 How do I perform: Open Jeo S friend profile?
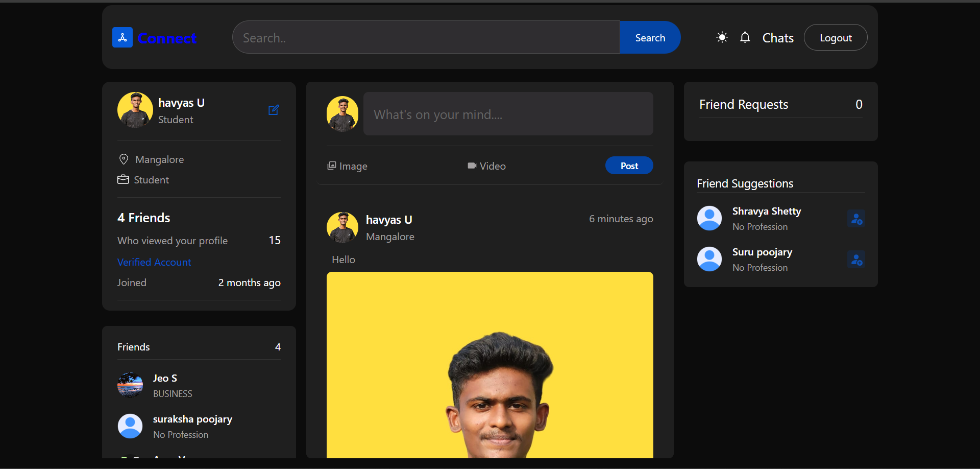click(165, 379)
